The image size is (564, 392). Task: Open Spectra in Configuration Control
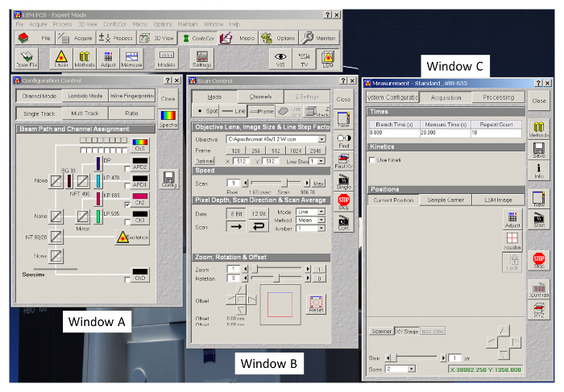pyautogui.click(x=169, y=118)
